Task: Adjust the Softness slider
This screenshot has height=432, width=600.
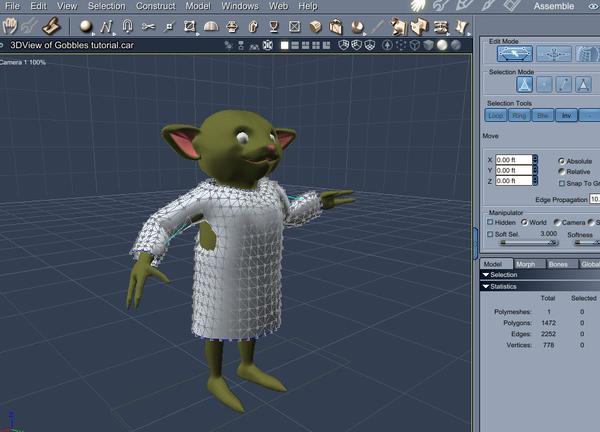Action: coord(587,242)
